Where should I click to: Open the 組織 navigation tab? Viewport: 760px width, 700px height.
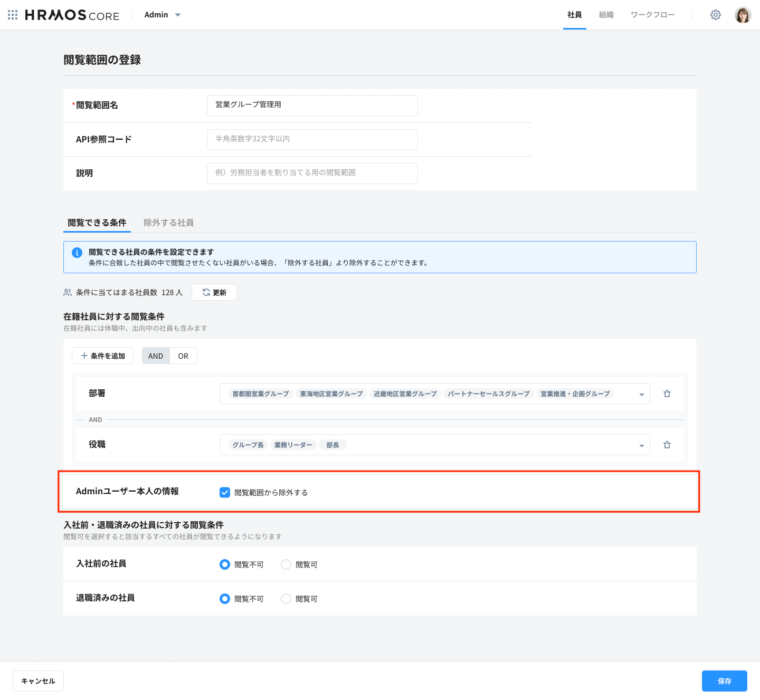tap(606, 15)
